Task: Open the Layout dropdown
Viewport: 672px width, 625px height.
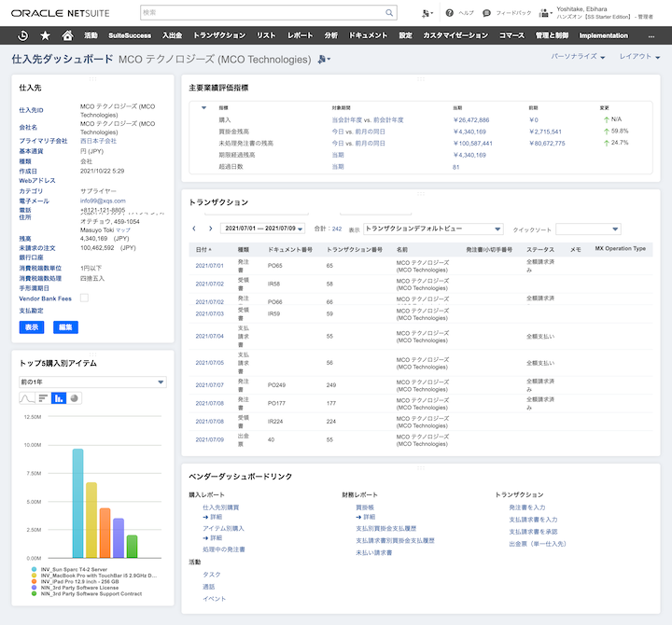Action: tap(639, 57)
